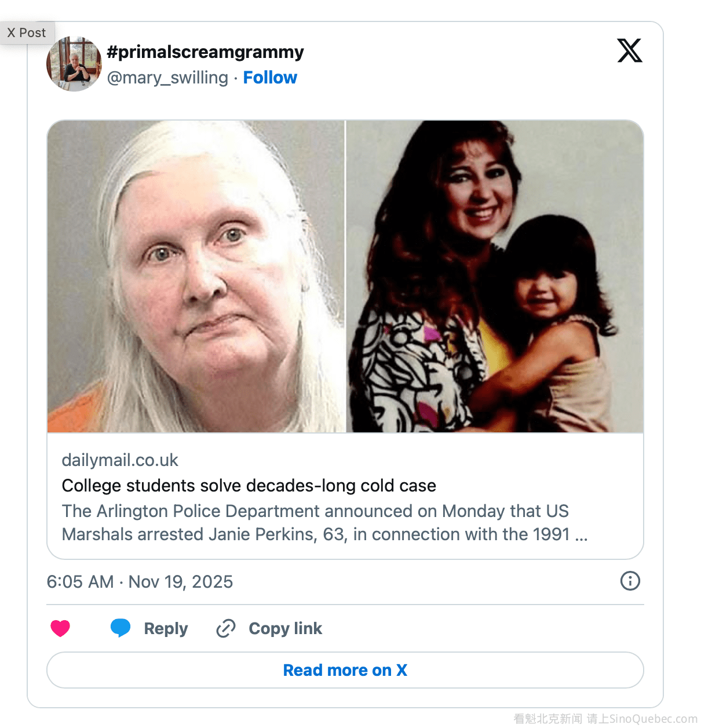This screenshot has width=701, height=728.
Task: Open the @mary_swilling handle
Action: click(x=167, y=78)
